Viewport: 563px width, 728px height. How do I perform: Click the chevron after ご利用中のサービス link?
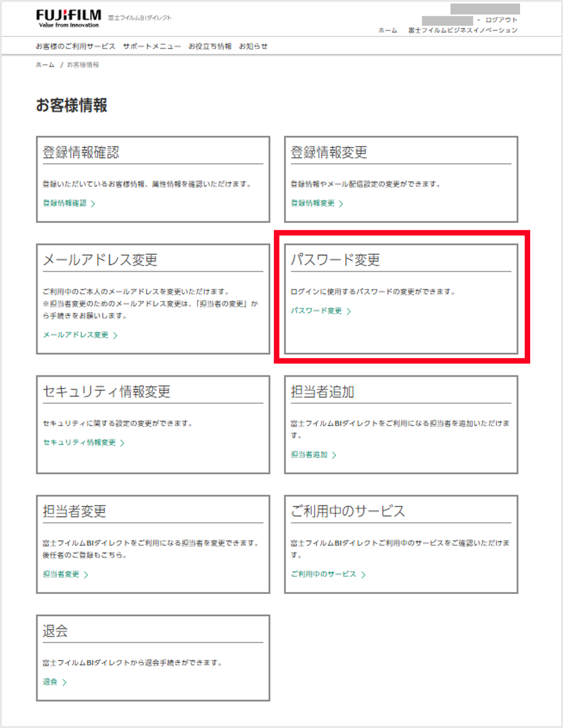(364, 575)
